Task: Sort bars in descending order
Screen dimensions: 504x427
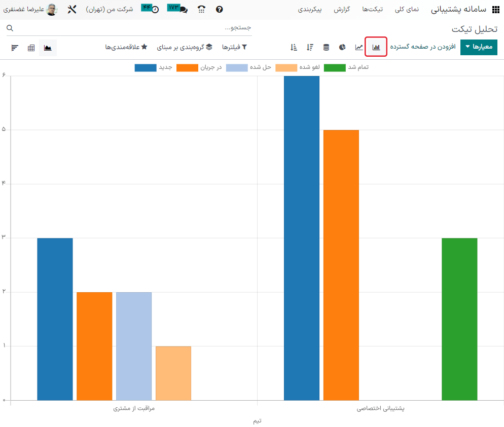Action: [x=310, y=47]
